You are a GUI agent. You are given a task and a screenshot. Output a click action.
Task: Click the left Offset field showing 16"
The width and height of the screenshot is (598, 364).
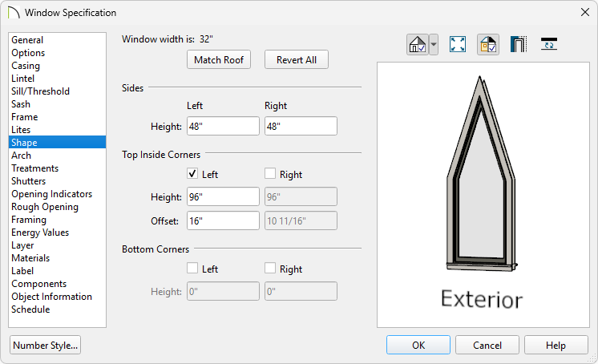[x=223, y=220]
